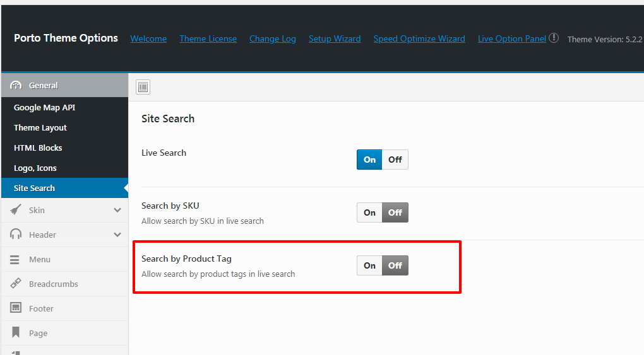Click the Menu hamburger icon
Viewport: 644px width, 355px height.
point(15,259)
